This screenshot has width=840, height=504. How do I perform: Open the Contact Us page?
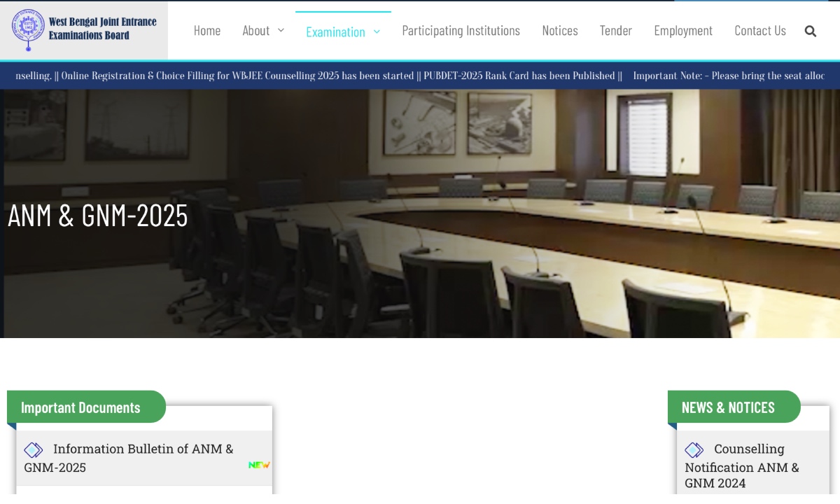pyautogui.click(x=760, y=30)
